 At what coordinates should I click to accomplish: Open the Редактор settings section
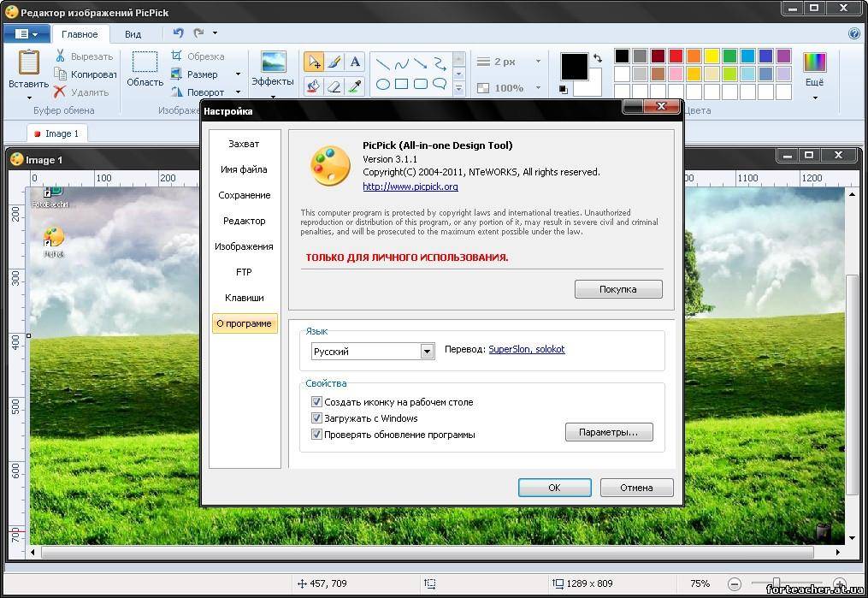click(244, 221)
